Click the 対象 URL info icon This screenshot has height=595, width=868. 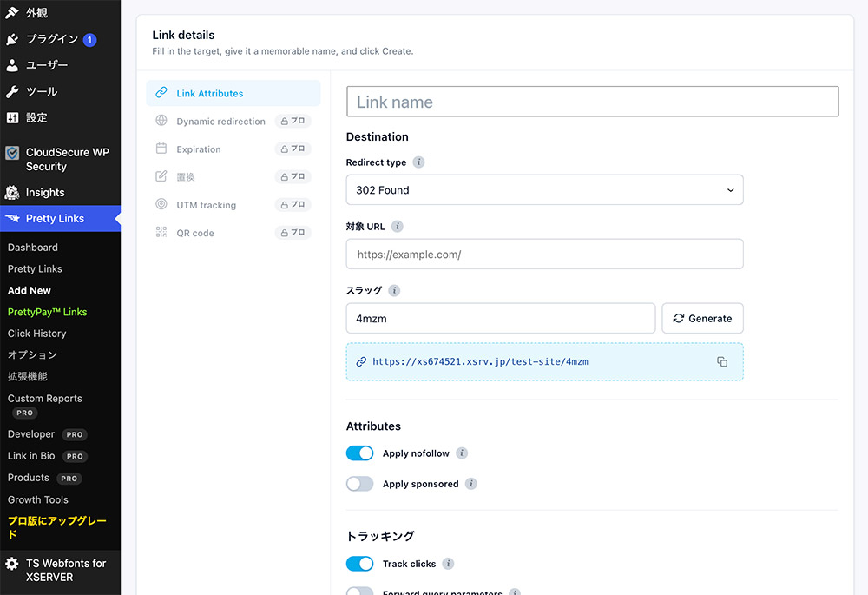tap(397, 226)
